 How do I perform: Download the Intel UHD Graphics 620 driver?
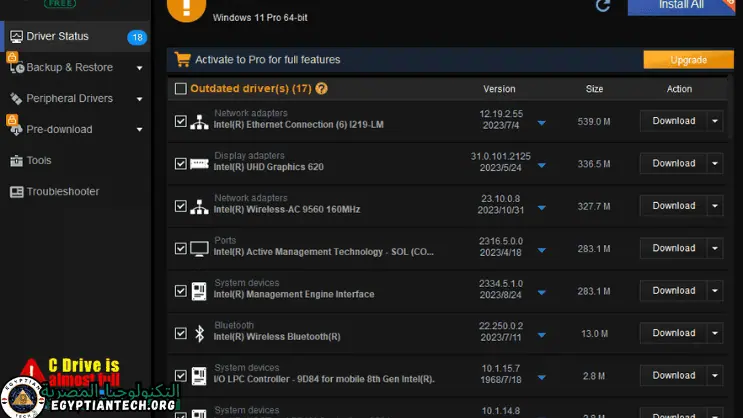(673, 164)
